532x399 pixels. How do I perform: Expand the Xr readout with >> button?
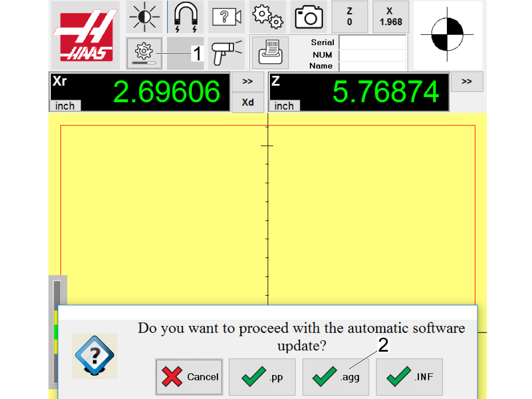(248, 82)
